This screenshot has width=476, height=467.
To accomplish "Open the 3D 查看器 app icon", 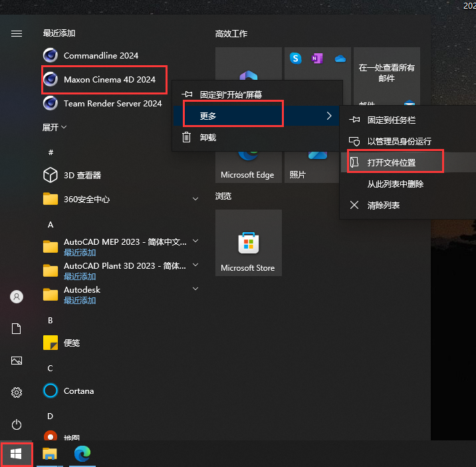I will point(51,175).
